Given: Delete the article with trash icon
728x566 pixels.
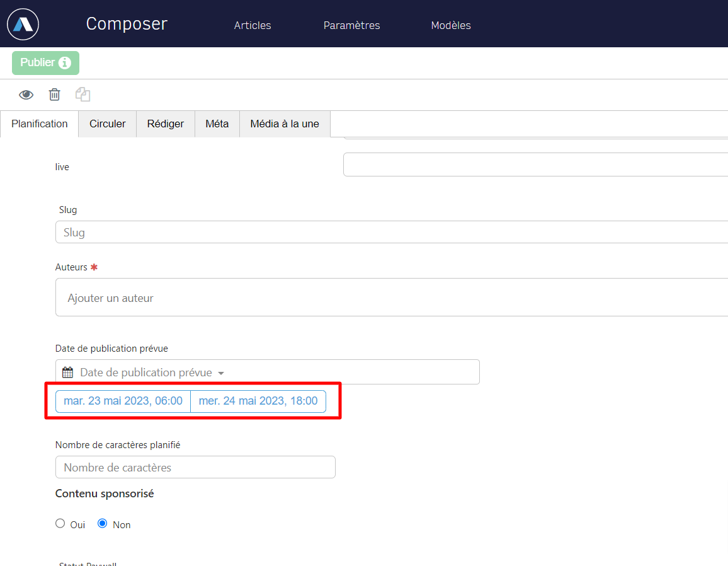Looking at the screenshot, I should coord(54,95).
